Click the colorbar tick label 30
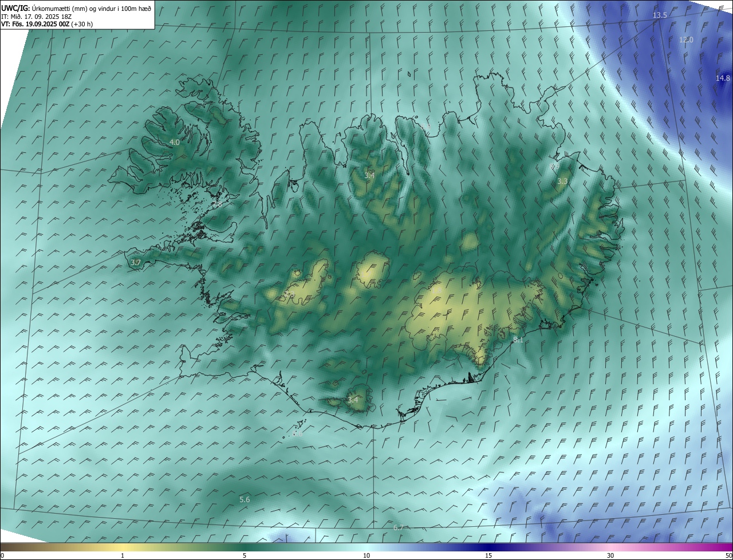This screenshot has height=560, width=733. pos(610,555)
